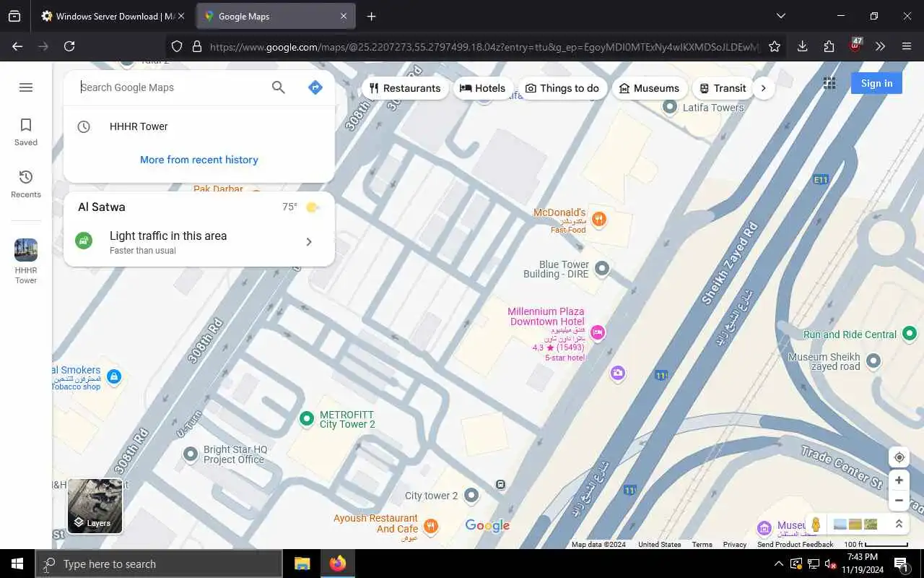Open More from recent history
The height and width of the screenshot is (578, 924).
[x=199, y=160]
